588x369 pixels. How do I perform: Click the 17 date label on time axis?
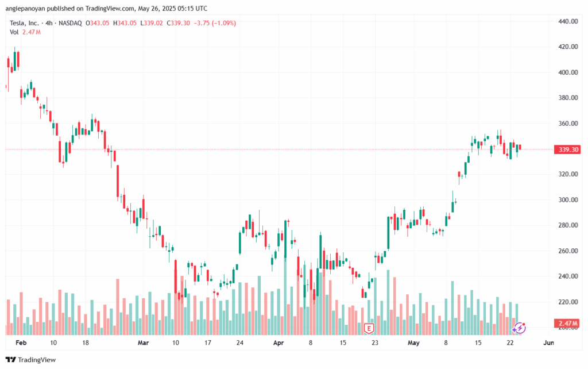click(x=208, y=343)
